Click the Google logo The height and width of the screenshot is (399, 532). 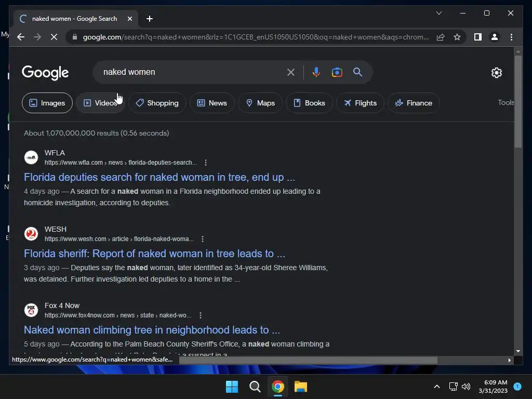pos(45,73)
